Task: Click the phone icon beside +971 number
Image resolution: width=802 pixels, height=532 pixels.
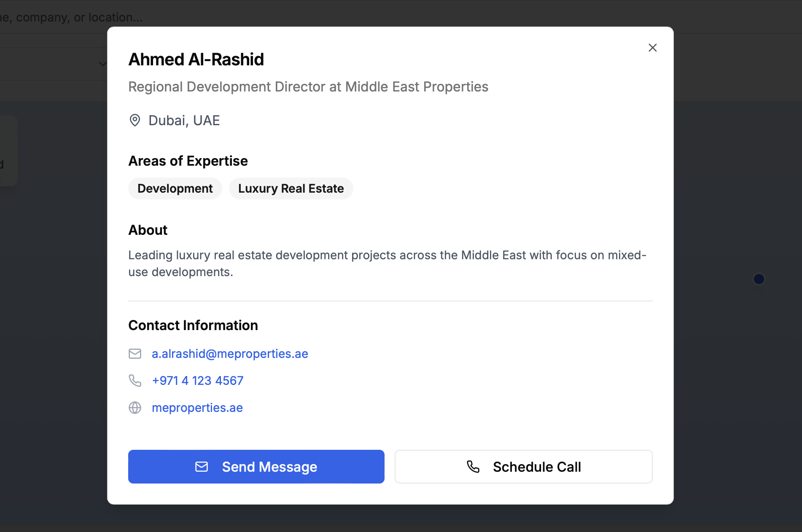Action: [135, 381]
